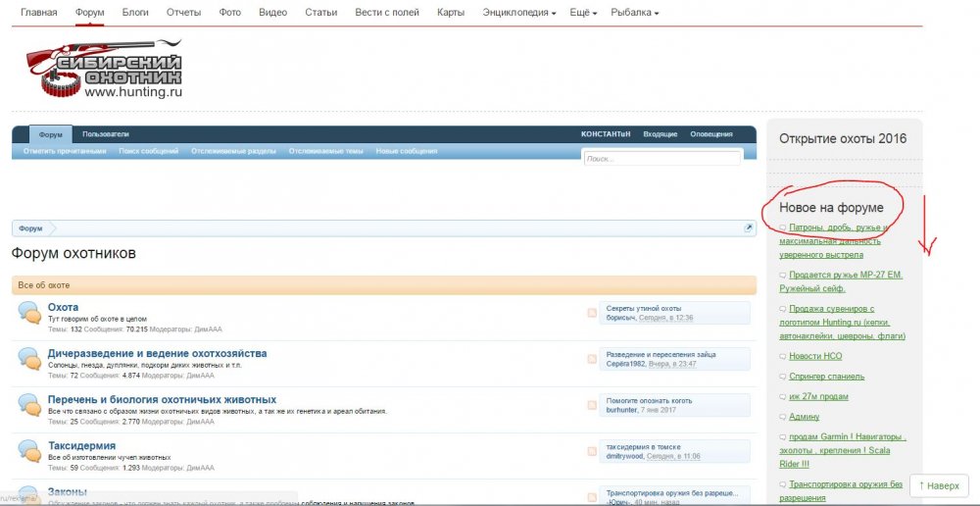This screenshot has width=980, height=506.
Task: Click the Сибирский охотник site logo
Action: 103,69
